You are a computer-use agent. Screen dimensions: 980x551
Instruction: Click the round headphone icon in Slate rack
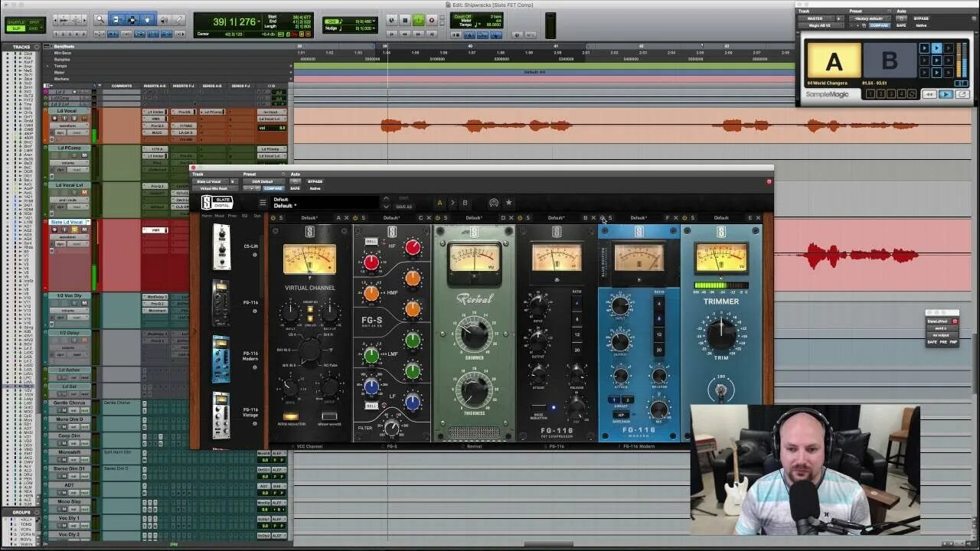point(493,203)
